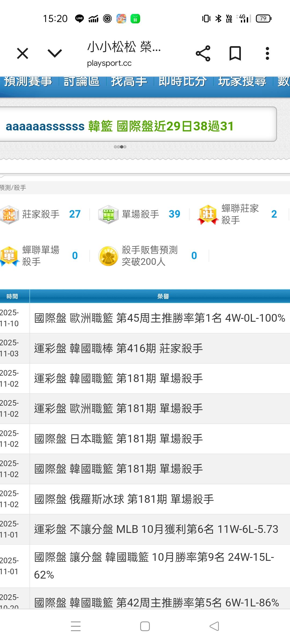
Task: Tap the Android back button
Action: (214, 626)
